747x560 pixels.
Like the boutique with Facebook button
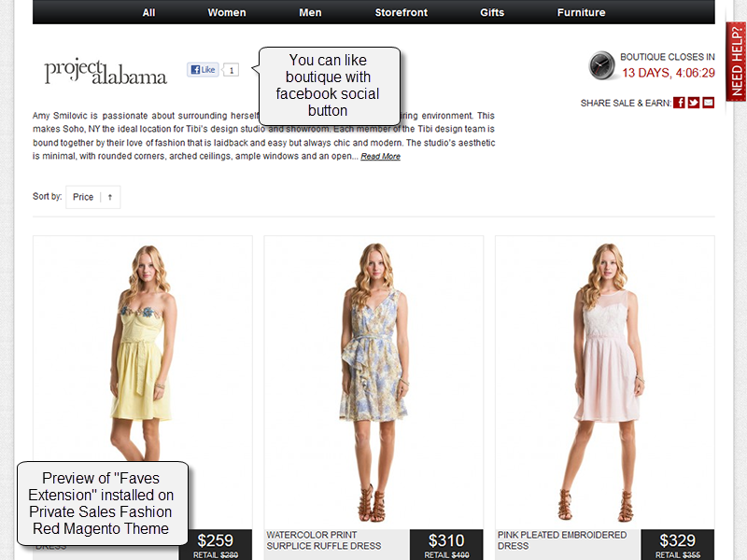point(203,70)
